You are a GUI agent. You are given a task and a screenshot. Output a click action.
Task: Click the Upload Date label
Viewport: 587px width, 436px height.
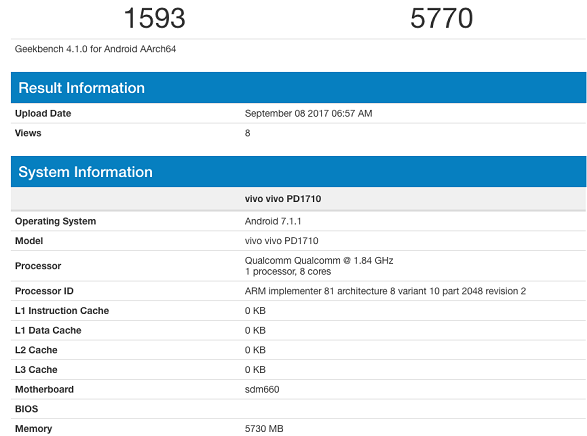click(43, 113)
